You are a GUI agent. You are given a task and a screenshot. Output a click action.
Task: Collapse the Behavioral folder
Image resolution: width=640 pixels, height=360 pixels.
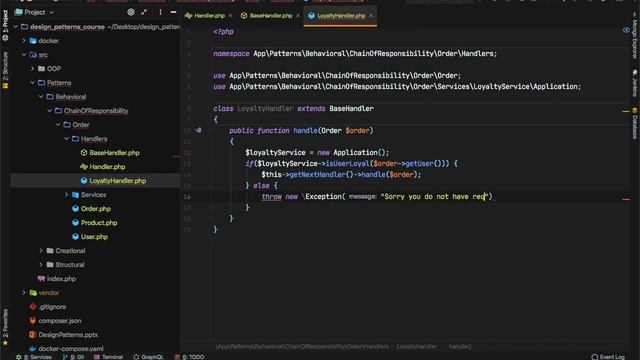41,97
